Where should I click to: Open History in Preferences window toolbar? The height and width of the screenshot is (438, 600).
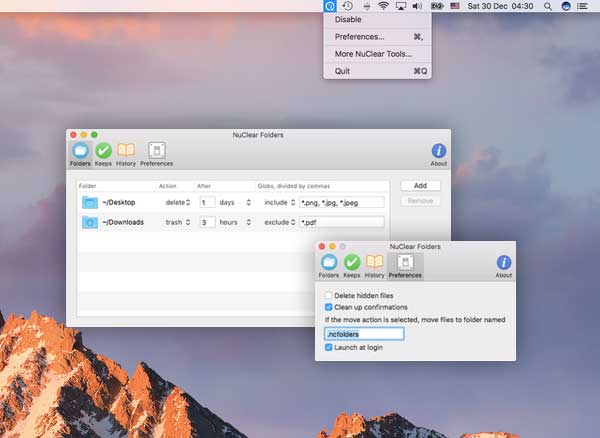click(374, 266)
